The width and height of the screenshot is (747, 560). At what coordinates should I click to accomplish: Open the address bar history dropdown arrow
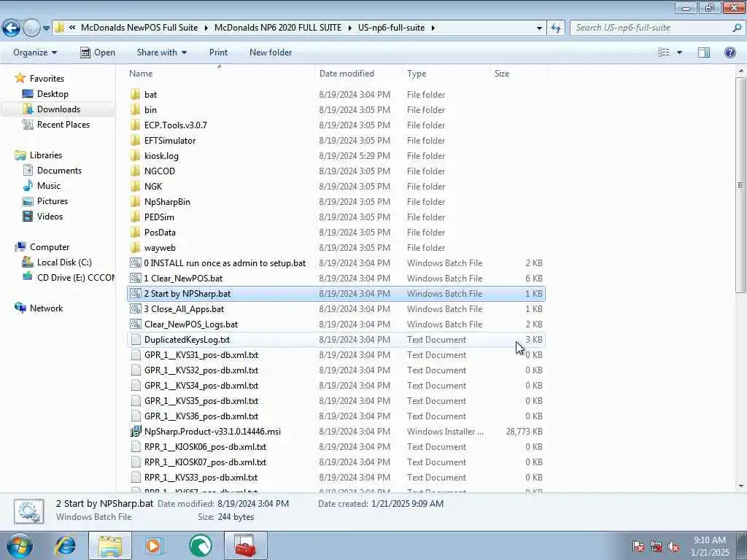coord(539,28)
